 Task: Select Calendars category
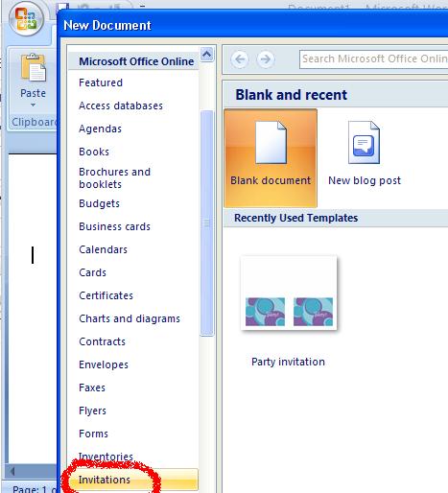click(103, 249)
